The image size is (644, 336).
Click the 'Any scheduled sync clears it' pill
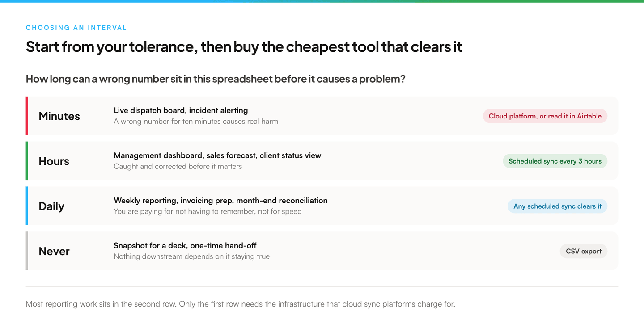tap(557, 206)
